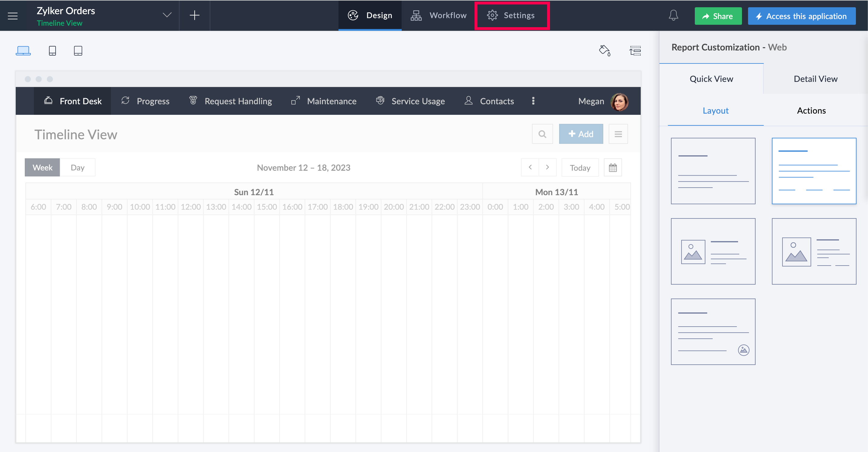The image size is (868, 452).
Task: Switch to the Actions tab
Action: coord(811,111)
